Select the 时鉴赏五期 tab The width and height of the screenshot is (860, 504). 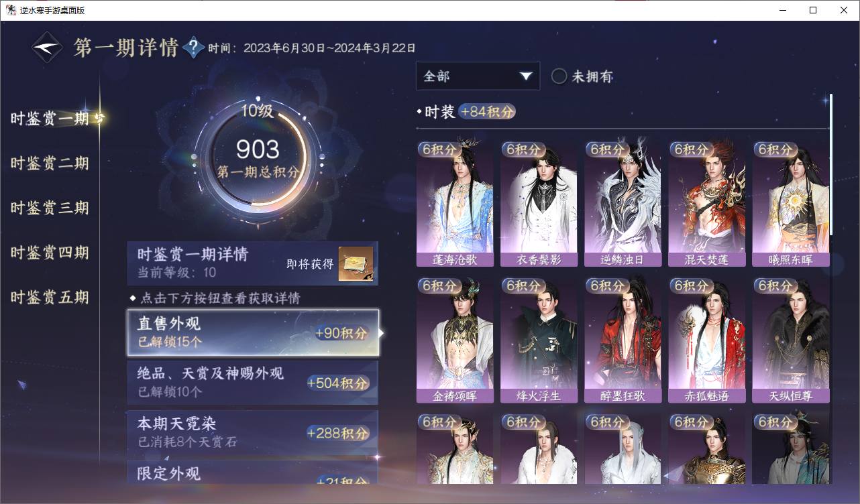tap(50, 298)
